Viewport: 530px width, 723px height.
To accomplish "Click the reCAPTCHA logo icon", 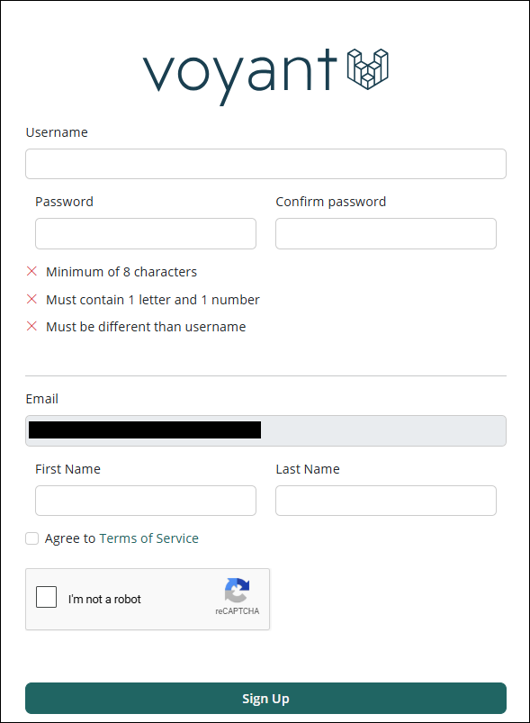I will (237, 590).
